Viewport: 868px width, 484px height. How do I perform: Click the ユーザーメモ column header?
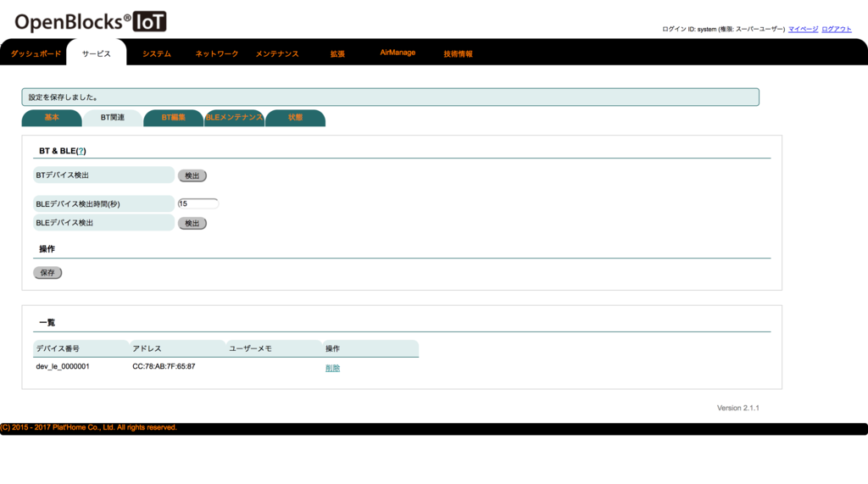274,348
